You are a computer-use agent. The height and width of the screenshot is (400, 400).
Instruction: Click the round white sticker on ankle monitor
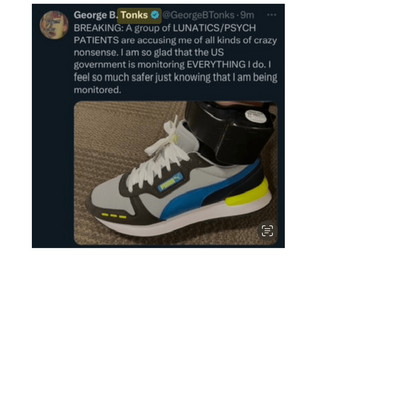[254, 116]
